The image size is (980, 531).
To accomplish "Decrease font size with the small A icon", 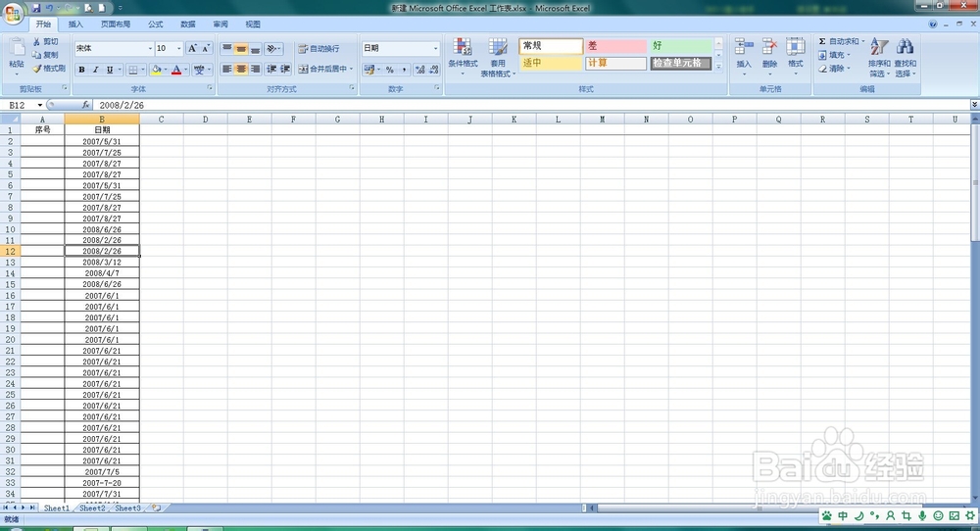I will tap(206, 48).
